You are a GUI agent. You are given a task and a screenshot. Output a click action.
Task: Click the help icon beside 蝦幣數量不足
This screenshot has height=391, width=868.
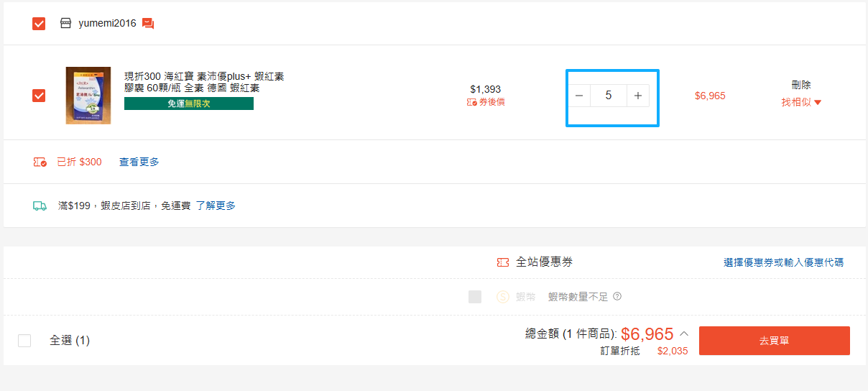click(617, 296)
